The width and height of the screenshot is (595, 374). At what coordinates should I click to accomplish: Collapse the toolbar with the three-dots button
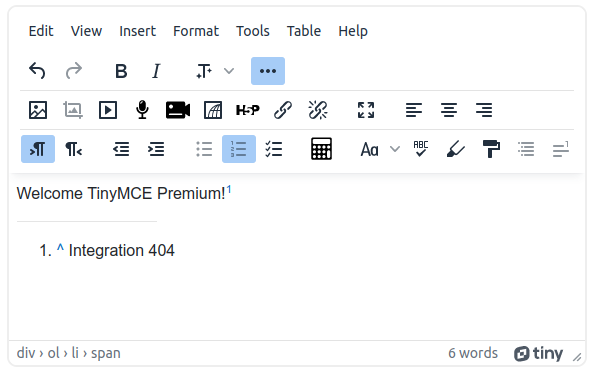pyautogui.click(x=268, y=71)
